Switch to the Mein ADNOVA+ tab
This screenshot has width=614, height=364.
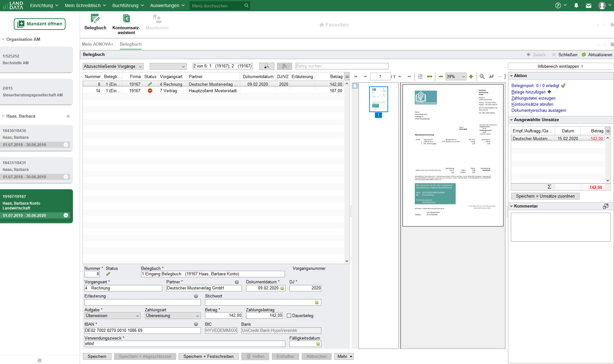97,44
